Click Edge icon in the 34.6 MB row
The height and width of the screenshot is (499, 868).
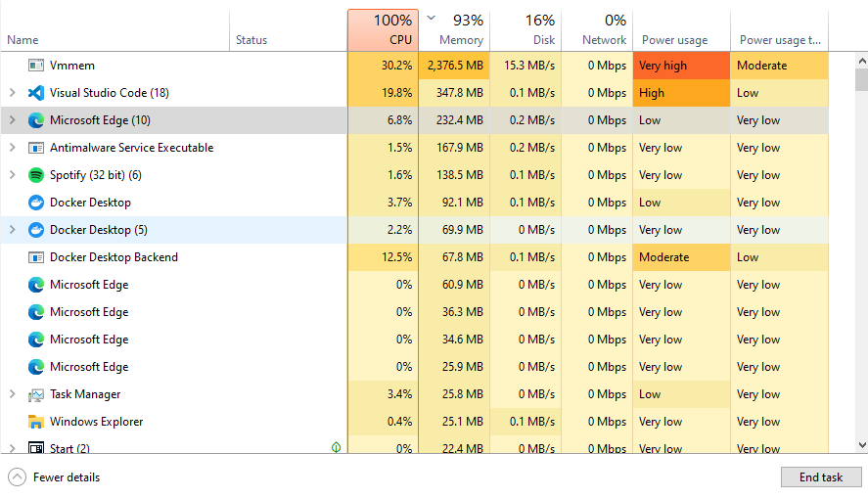[x=36, y=340]
